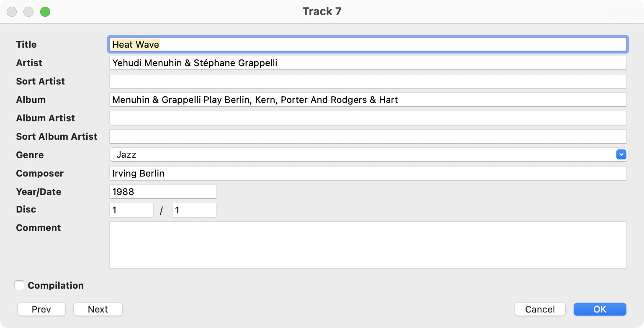Image resolution: width=644 pixels, height=328 pixels.
Task: Click into the Artist field
Action: (x=368, y=63)
